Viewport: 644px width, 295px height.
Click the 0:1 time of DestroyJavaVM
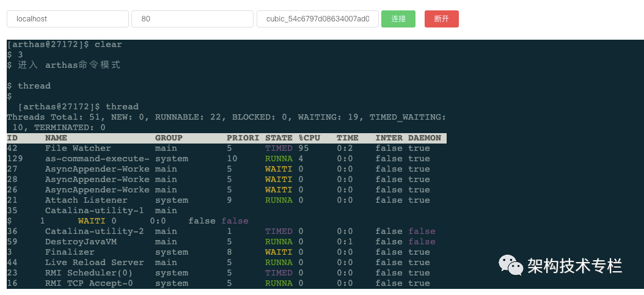coord(345,242)
